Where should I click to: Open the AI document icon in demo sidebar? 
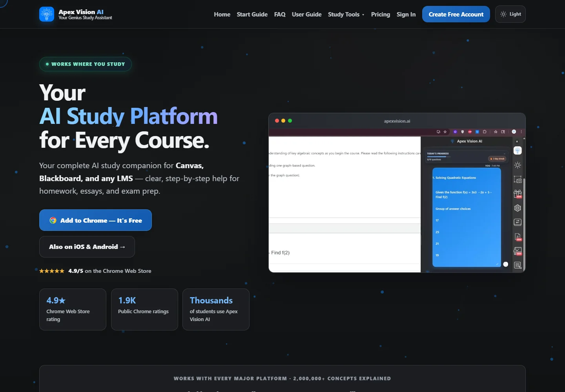click(518, 237)
